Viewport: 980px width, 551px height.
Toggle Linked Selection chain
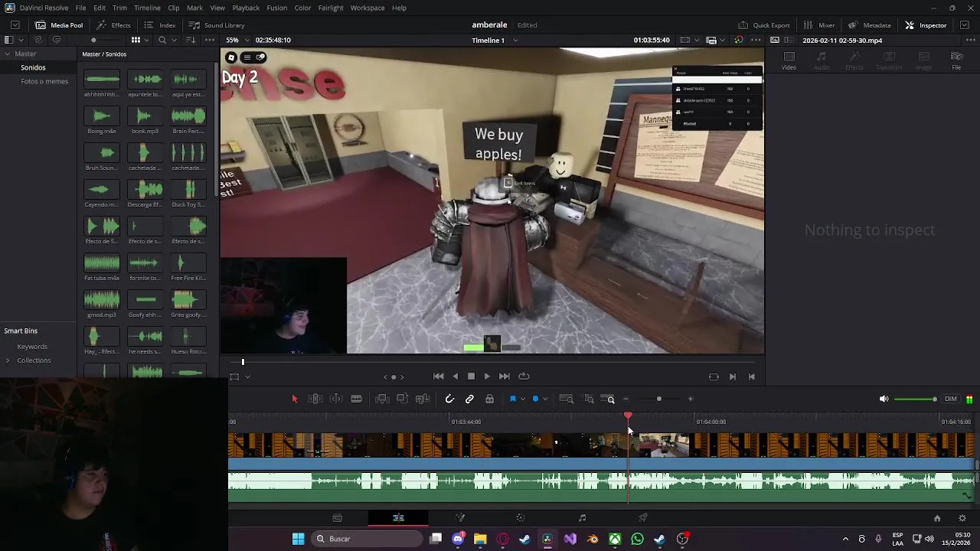point(469,399)
